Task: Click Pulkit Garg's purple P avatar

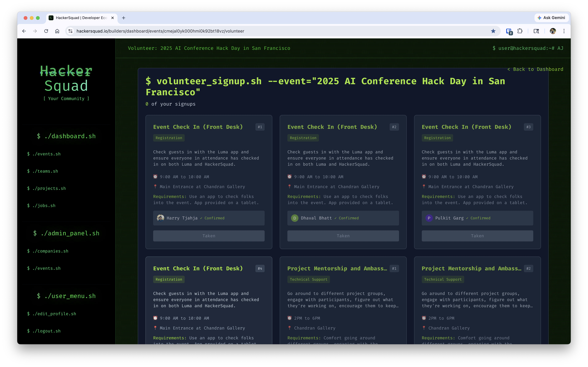Action: point(429,218)
